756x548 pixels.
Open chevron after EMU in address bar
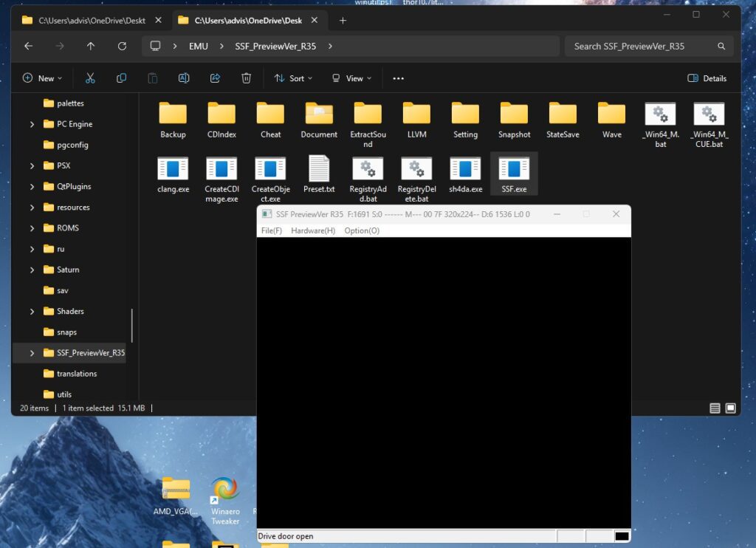click(221, 47)
